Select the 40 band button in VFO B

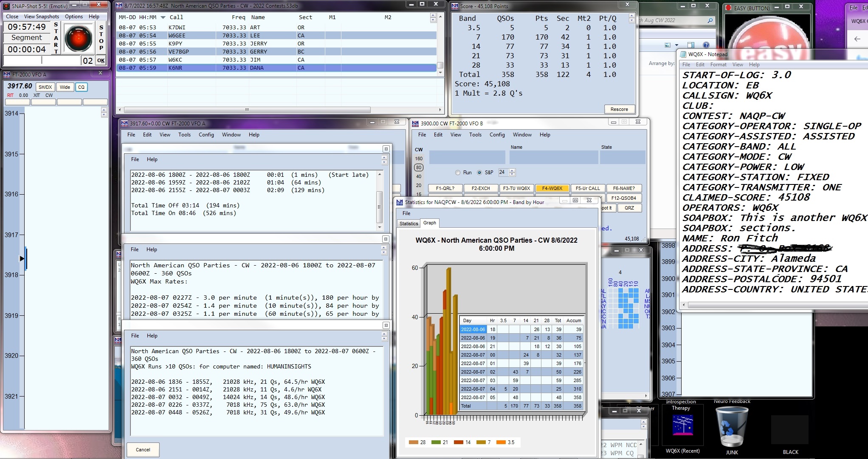tap(419, 176)
